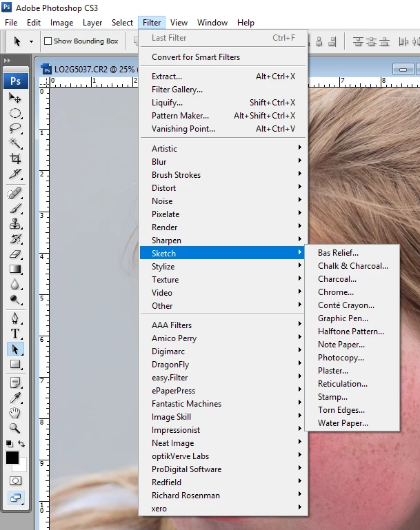Expand the Stylize submenu
This screenshot has width=420, height=530.
pyautogui.click(x=222, y=267)
